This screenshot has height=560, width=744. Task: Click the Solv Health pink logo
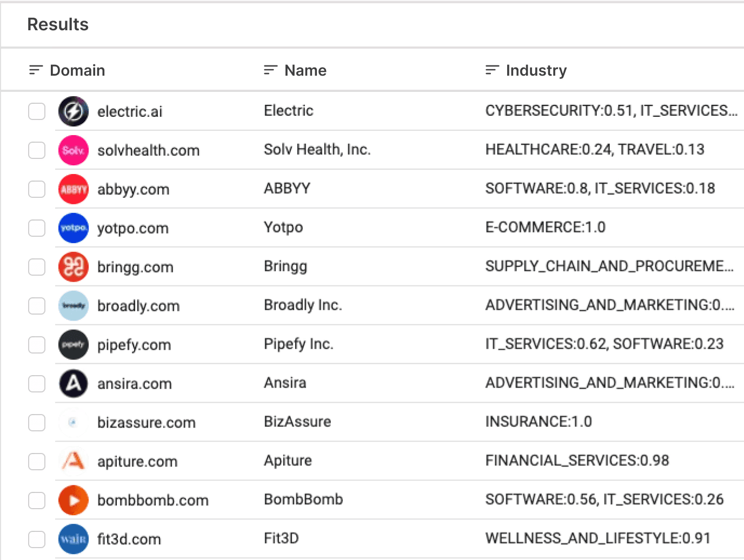point(72,150)
